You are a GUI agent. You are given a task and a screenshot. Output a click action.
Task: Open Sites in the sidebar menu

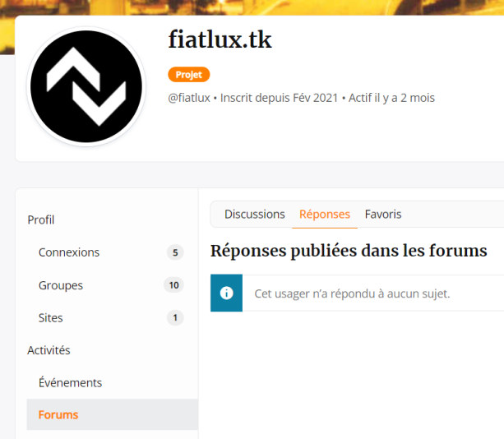pyautogui.click(x=51, y=318)
